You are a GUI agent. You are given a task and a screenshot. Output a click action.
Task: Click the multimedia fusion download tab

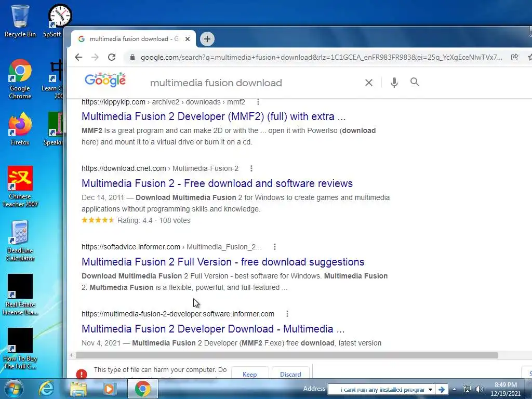134,39
